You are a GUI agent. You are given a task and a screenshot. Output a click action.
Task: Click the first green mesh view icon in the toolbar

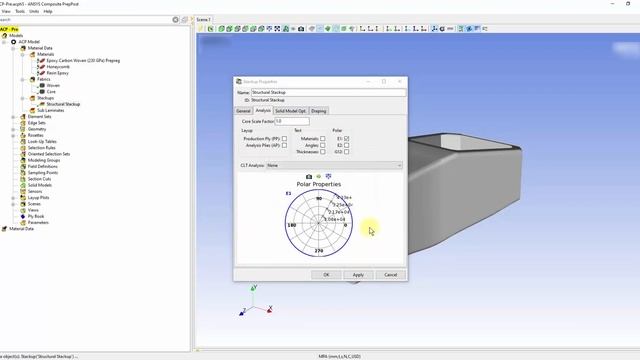pyautogui.click(x=221, y=29)
